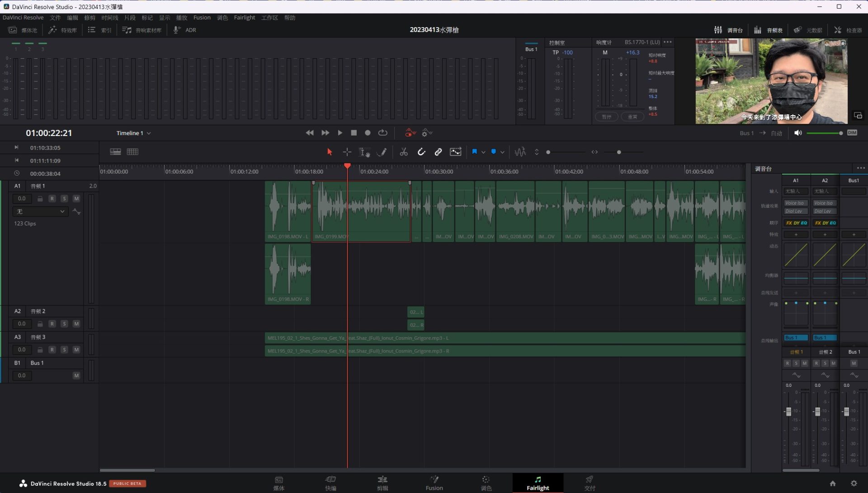Mute monitor with speaker icon
868x493 pixels.
798,133
